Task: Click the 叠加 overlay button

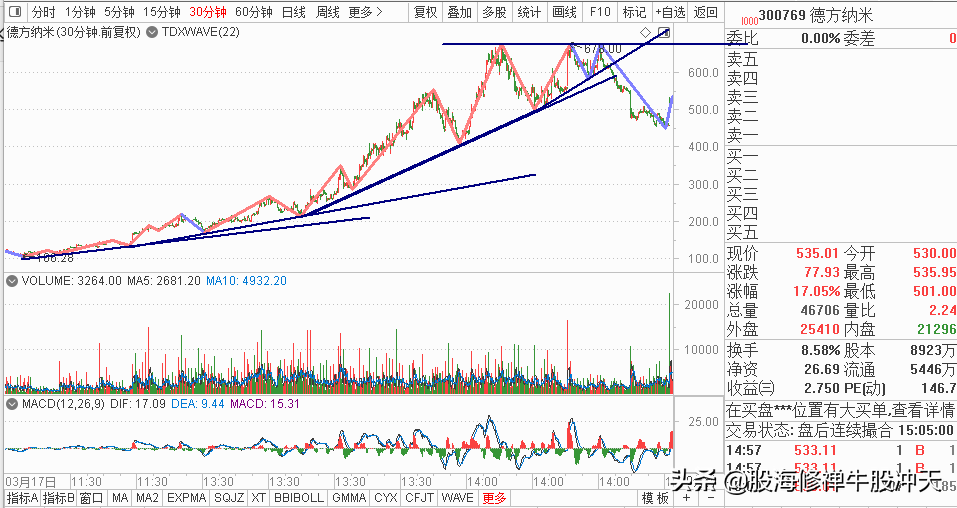Action: 459,12
